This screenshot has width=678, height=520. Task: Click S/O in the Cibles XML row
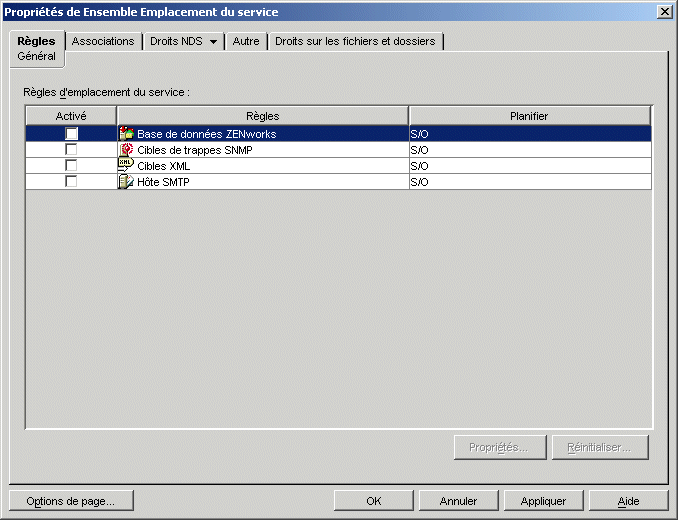point(419,166)
